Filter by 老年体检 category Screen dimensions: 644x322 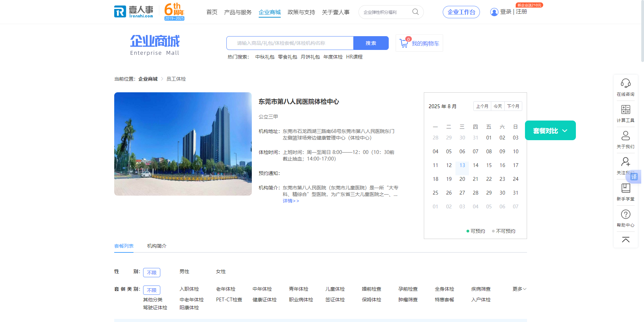point(226,289)
